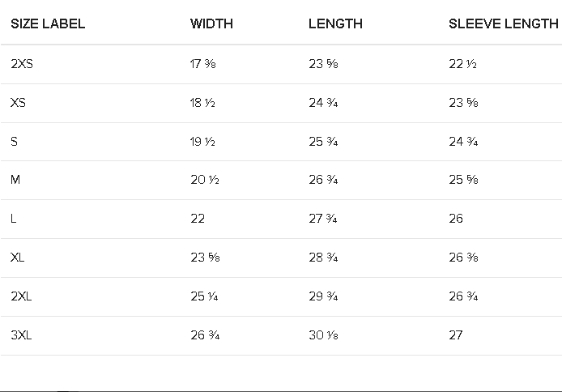Click the M size label cell
562x392 pixels.
(15, 180)
